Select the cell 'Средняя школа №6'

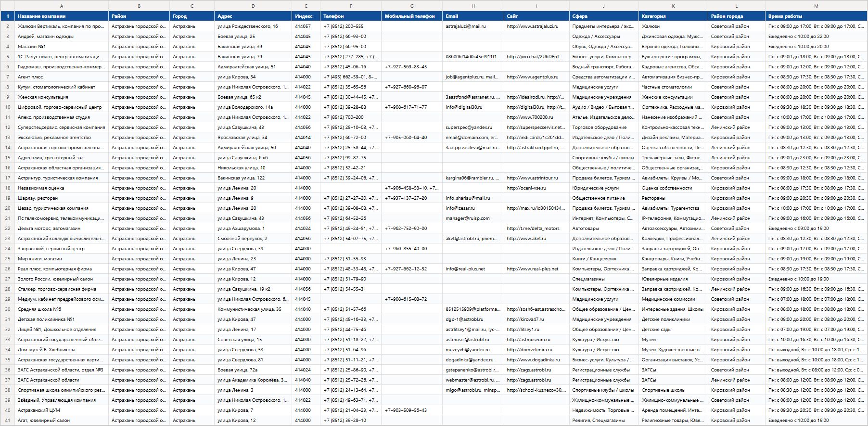point(62,309)
